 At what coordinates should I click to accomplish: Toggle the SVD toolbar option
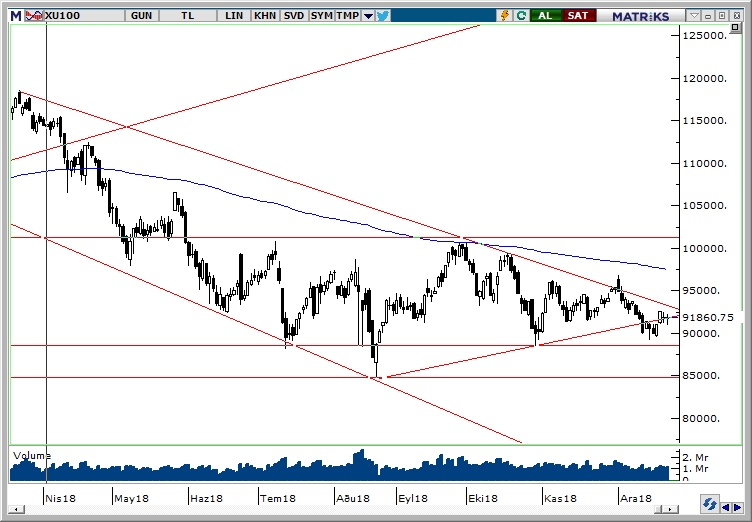pyautogui.click(x=294, y=16)
